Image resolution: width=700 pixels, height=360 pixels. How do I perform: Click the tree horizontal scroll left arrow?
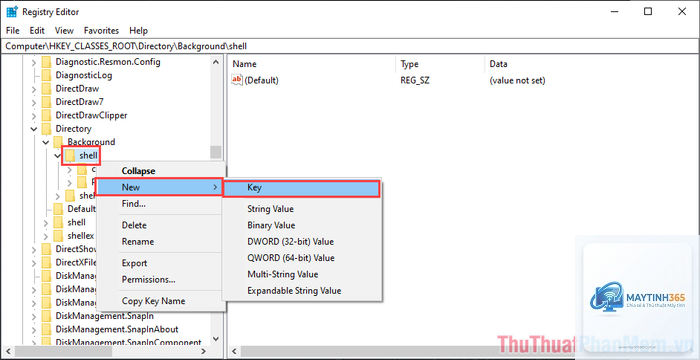coord(8,351)
